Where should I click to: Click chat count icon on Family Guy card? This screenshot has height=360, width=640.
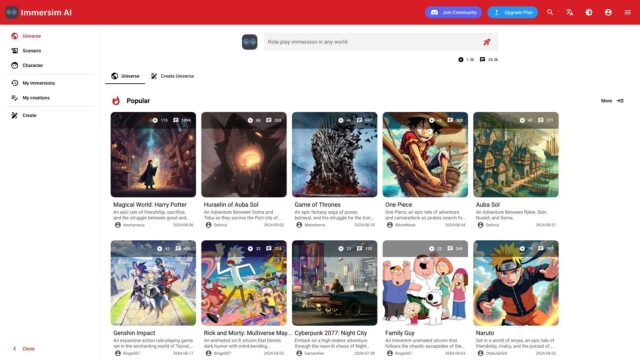[450, 248]
